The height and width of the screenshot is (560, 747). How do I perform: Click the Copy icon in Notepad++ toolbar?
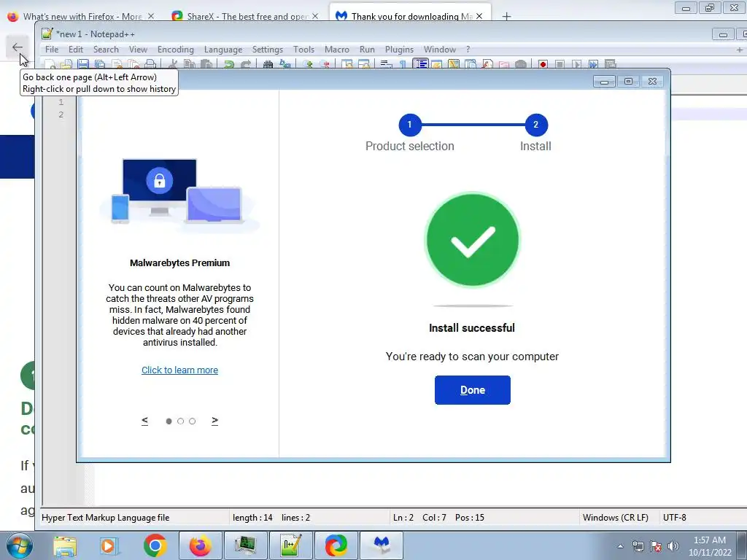[190, 64]
